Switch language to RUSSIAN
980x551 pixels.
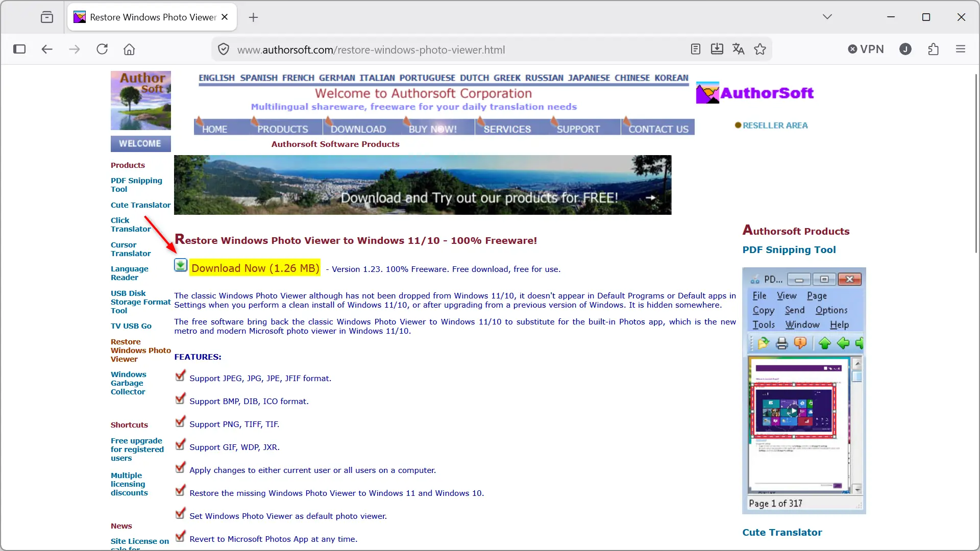(545, 78)
